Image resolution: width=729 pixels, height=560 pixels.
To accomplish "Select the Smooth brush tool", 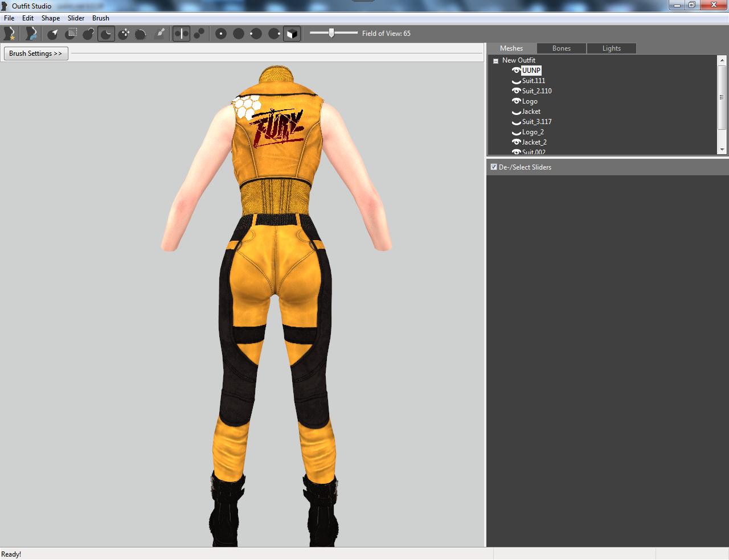I will (x=141, y=34).
